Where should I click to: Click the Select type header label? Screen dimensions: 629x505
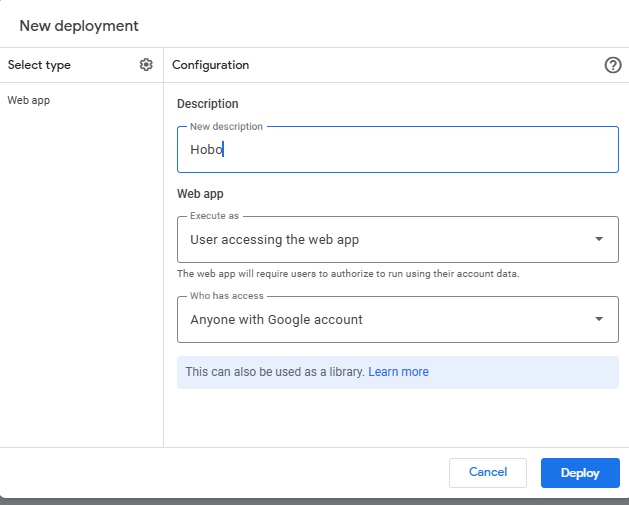[39, 65]
